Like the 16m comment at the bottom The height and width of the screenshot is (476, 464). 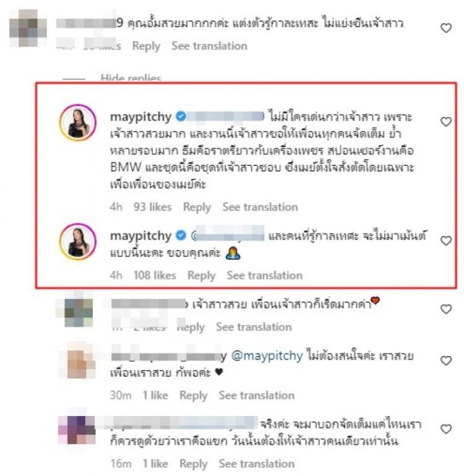click(446, 429)
